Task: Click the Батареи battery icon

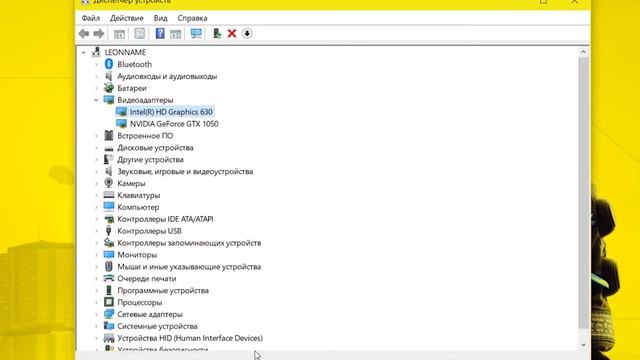Action: point(109,88)
